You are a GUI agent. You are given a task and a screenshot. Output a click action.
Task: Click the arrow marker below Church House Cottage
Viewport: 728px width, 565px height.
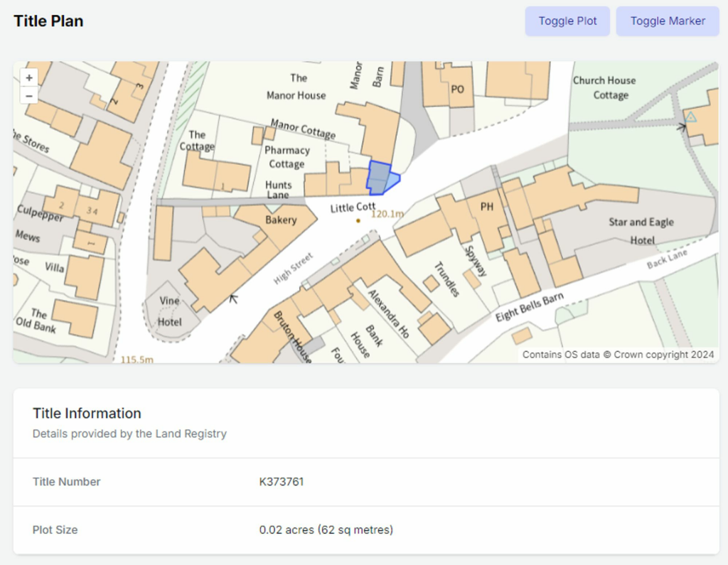682,127
